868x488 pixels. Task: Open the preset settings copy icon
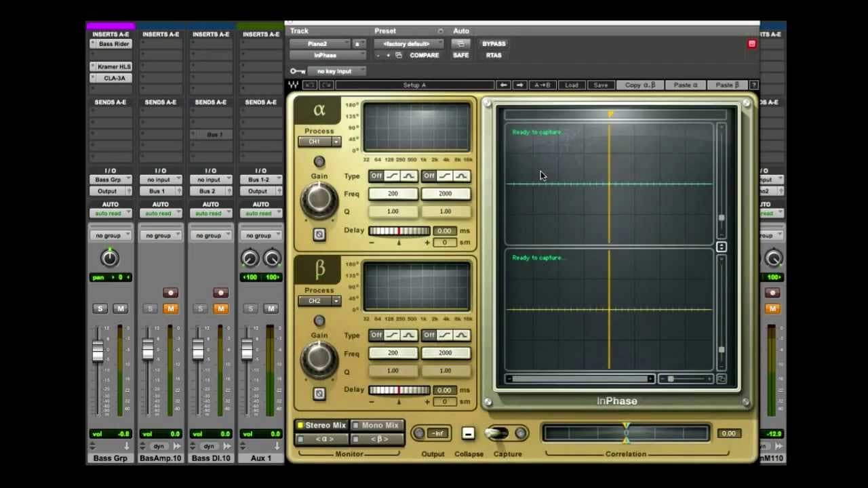point(399,56)
